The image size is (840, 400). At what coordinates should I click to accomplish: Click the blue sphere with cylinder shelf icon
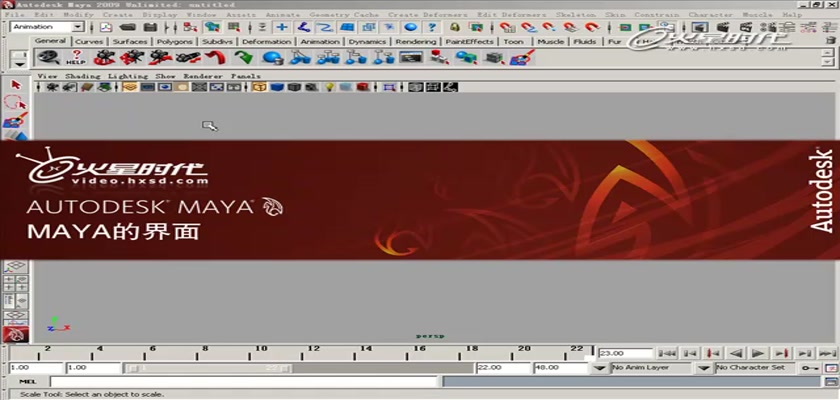pyautogui.click(x=273, y=57)
